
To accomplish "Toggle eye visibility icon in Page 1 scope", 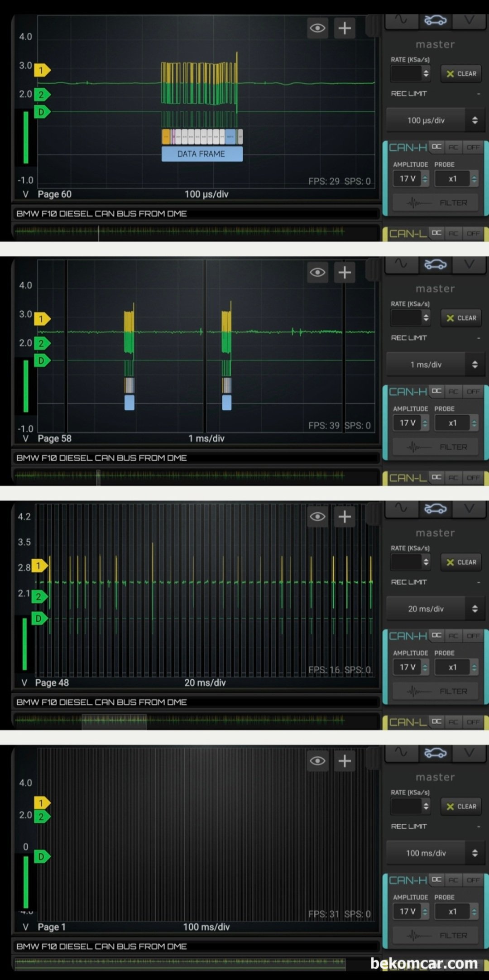I will [x=317, y=761].
